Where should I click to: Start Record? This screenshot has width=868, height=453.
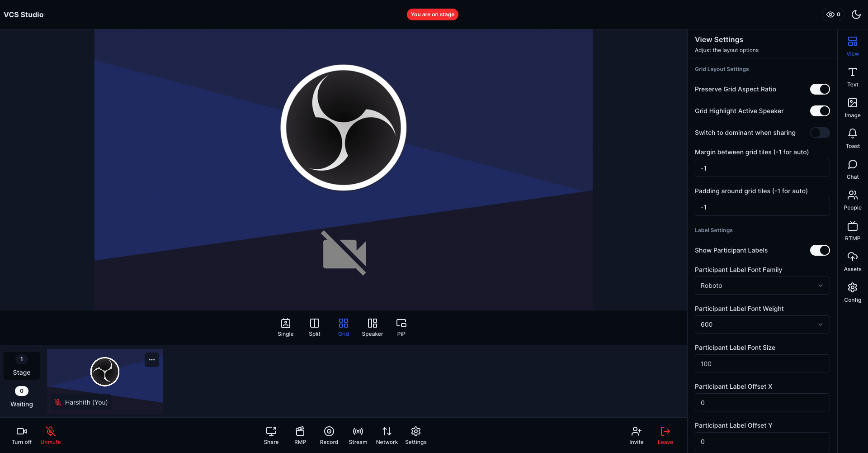pyautogui.click(x=329, y=435)
